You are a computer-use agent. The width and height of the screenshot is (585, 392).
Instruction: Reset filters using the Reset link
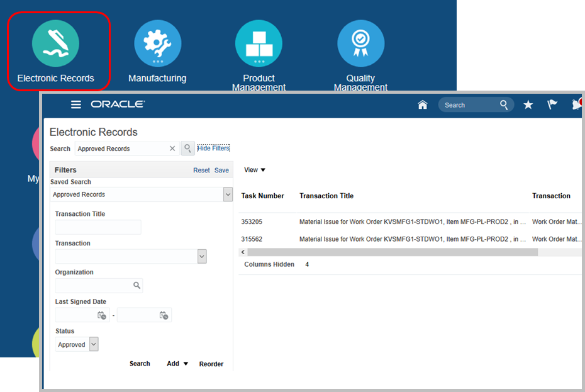(201, 170)
